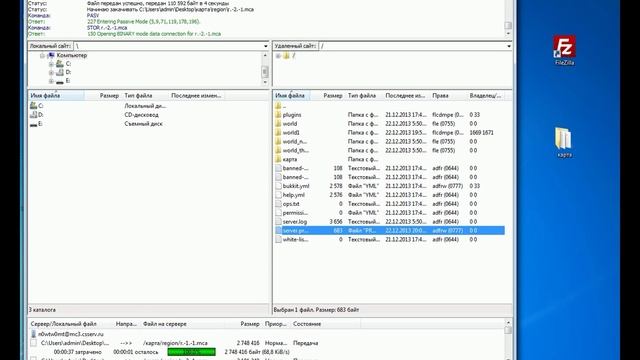Viewport: 640px width, 360px height.
Task: Expand the D: drive node in local tree
Action: (51, 73)
